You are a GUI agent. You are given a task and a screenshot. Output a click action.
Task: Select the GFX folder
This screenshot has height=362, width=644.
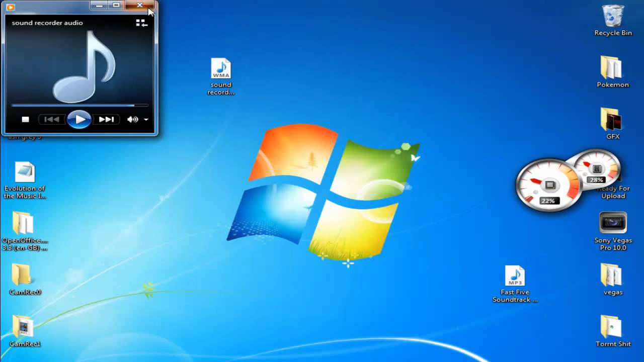click(x=613, y=124)
